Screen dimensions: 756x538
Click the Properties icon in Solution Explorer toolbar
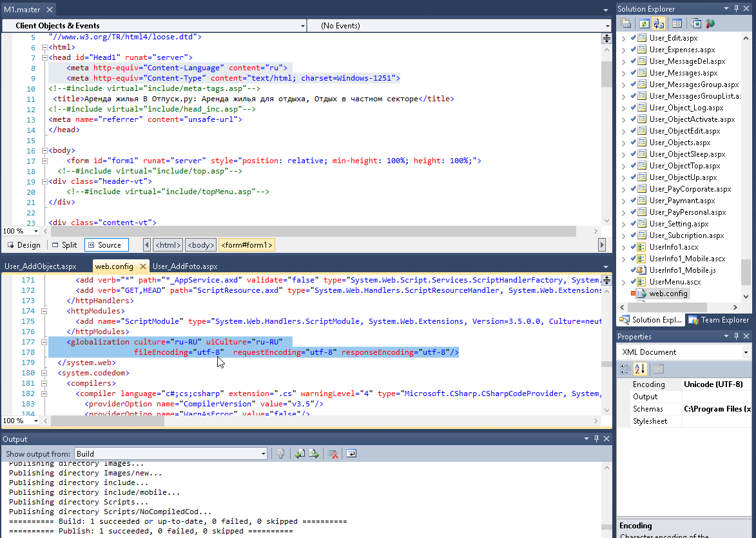(x=626, y=24)
